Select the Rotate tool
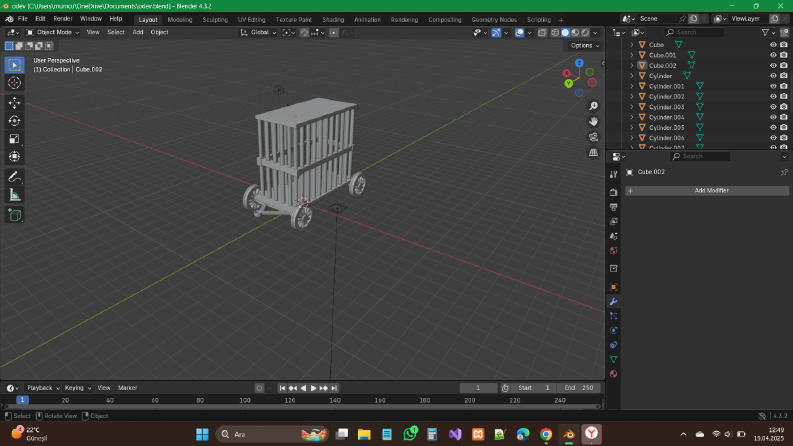793x446 pixels. [14, 121]
